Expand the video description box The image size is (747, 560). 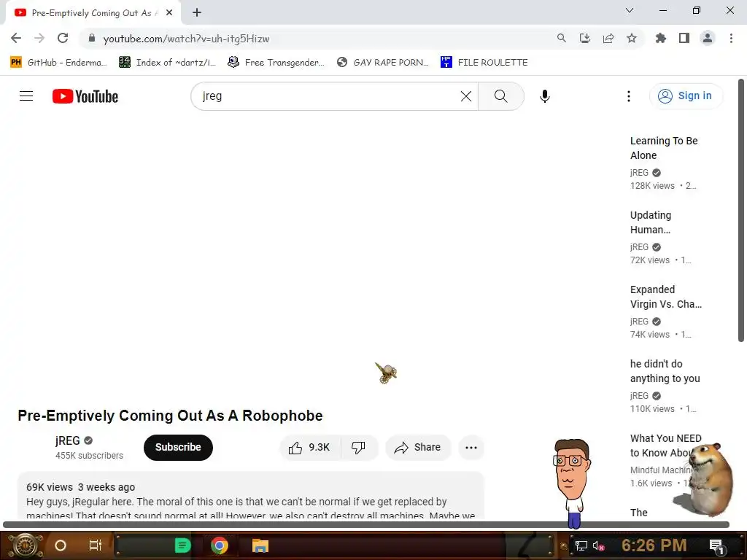tap(251, 495)
